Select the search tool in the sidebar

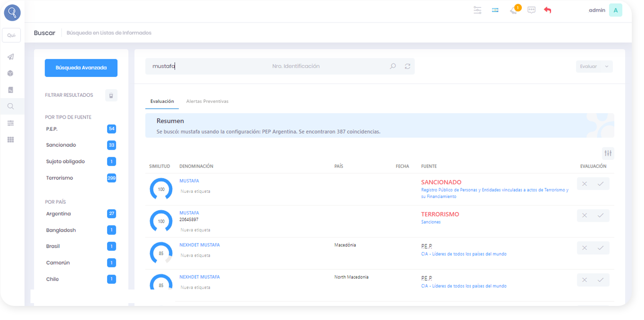pyautogui.click(x=10, y=106)
